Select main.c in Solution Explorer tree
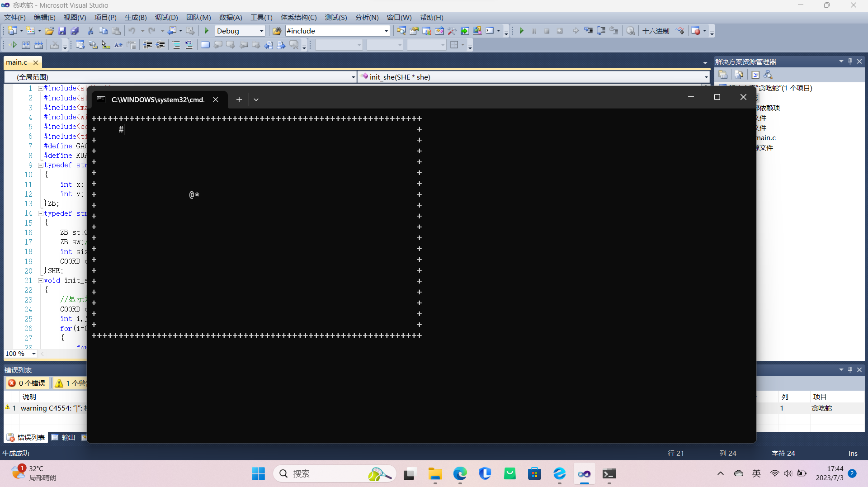This screenshot has height=487, width=868. [766, 137]
